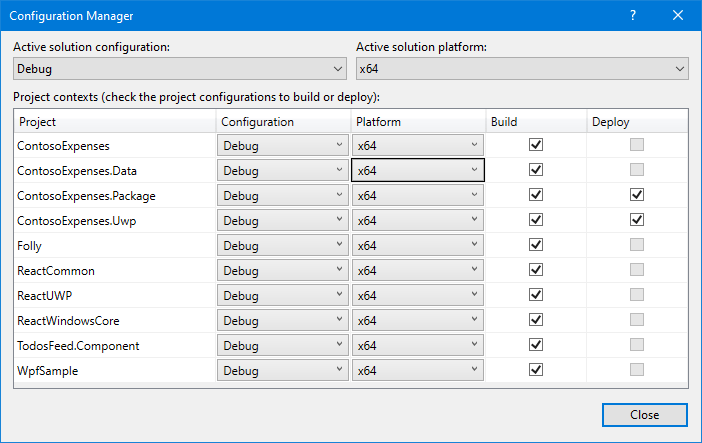The height and width of the screenshot is (443, 702).
Task: Select the WpfSample project name cell
Action: (x=115, y=370)
